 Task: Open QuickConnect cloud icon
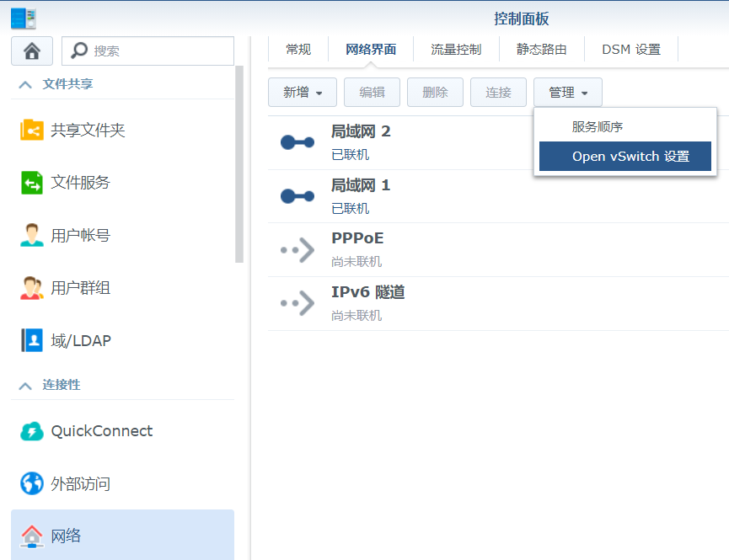(x=32, y=431)
